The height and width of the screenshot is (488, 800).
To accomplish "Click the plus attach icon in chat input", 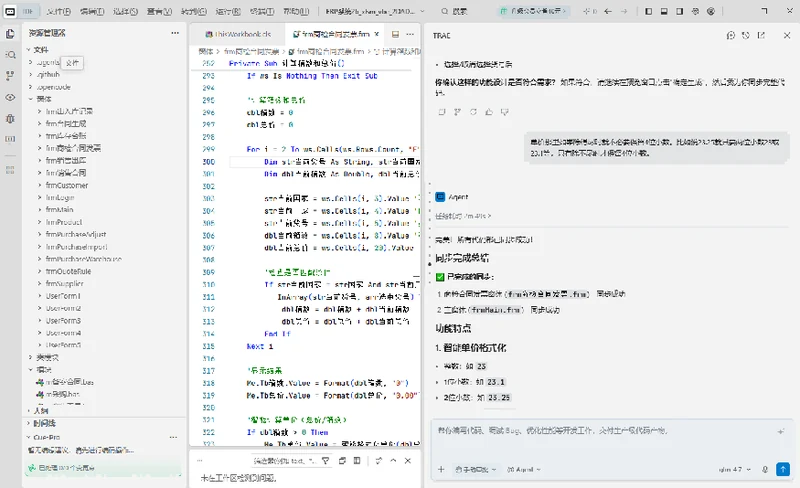I will (x=441, y=470).
